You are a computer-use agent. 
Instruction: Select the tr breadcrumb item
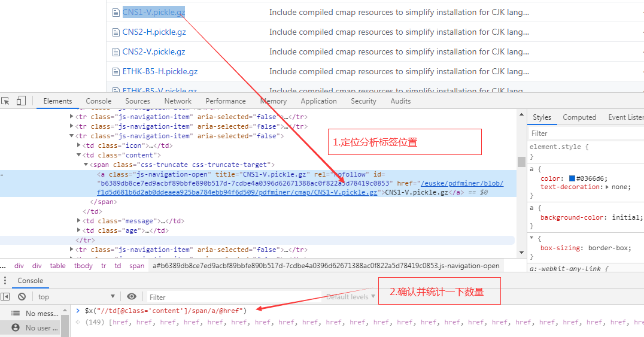104,266
